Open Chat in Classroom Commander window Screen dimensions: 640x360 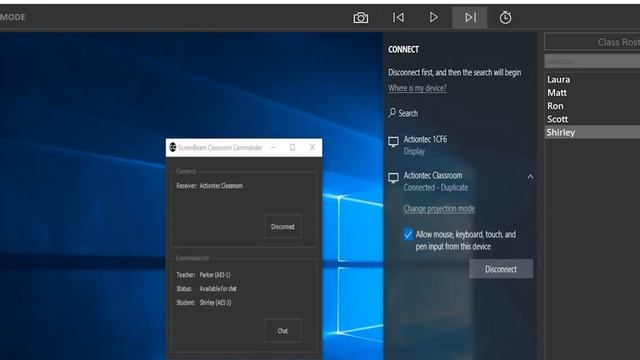[x=282, y=331]
